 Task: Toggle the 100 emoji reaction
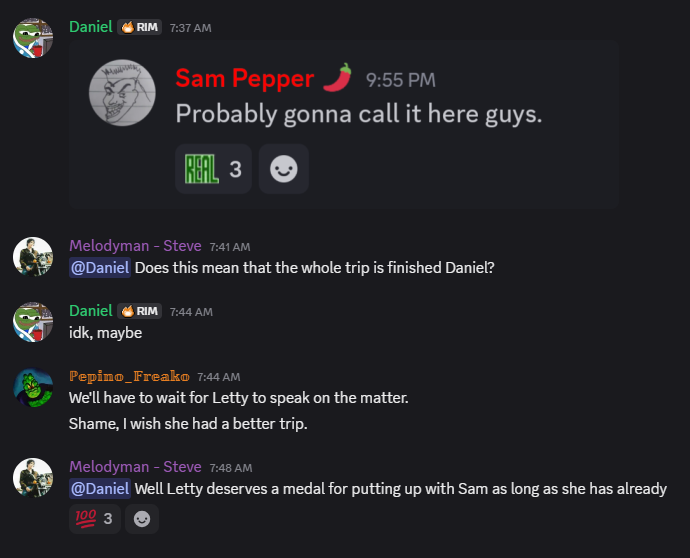click(x=95, y=519)
